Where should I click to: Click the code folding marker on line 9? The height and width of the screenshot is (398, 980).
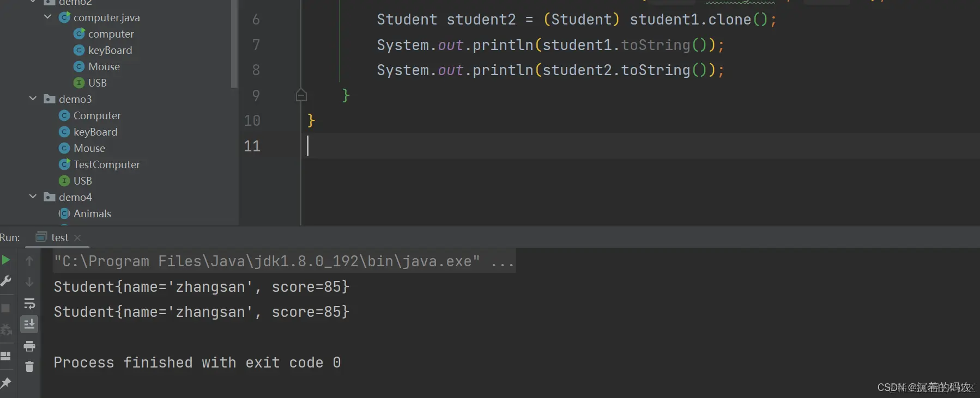click(301, 95)
